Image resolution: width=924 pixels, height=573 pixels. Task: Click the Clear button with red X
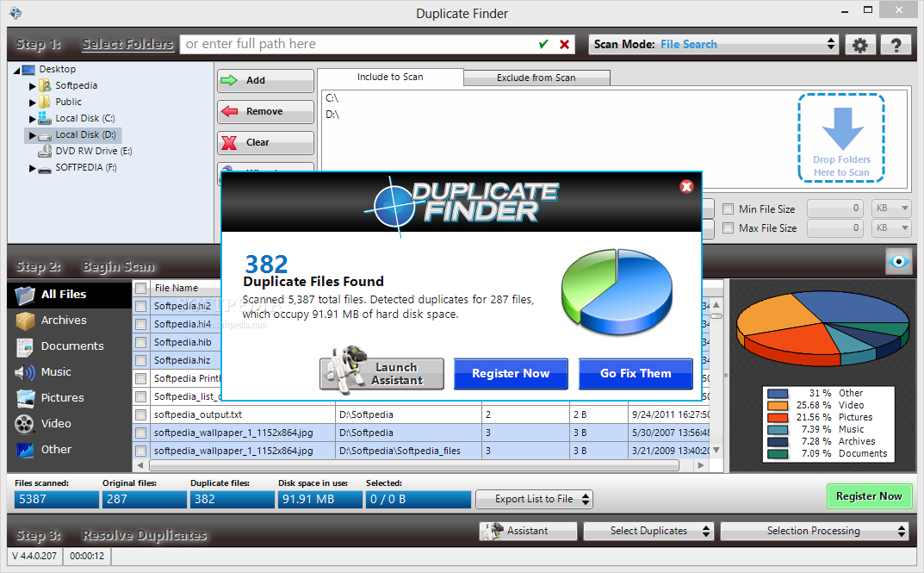[x=265, y=143]
